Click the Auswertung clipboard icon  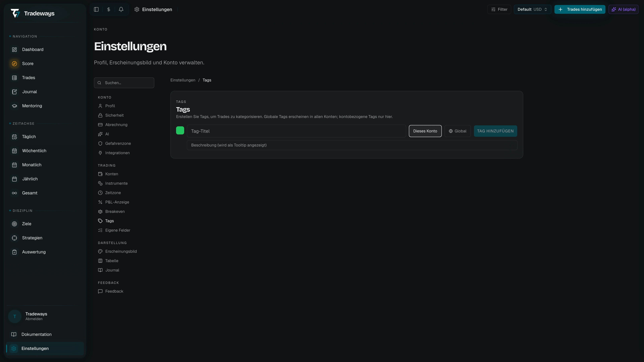(14, 252)
